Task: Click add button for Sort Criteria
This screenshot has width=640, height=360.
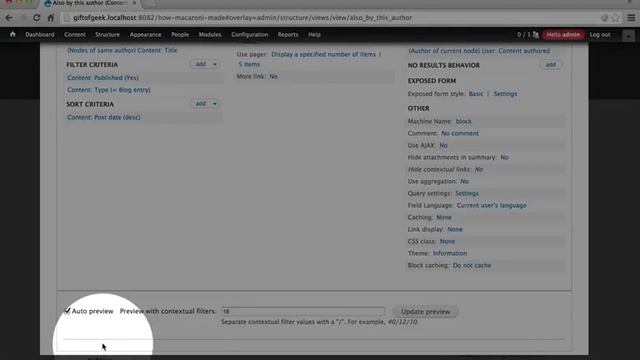Action: [x=200, y=104]
